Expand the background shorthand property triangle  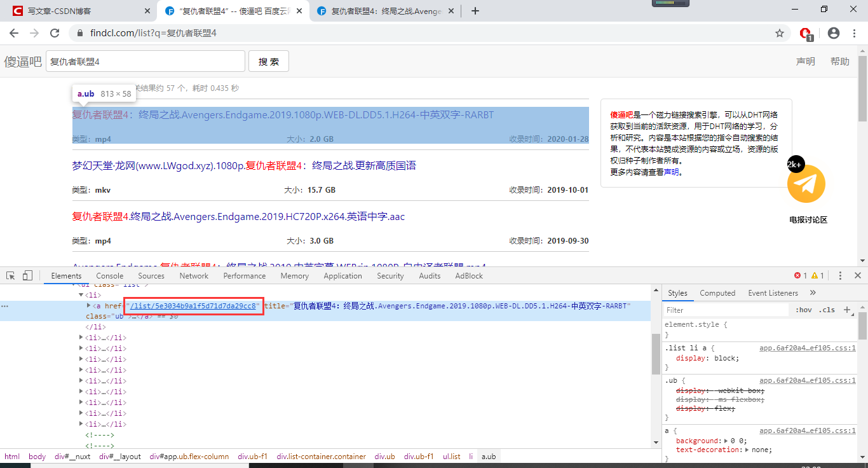click(726, 441)
